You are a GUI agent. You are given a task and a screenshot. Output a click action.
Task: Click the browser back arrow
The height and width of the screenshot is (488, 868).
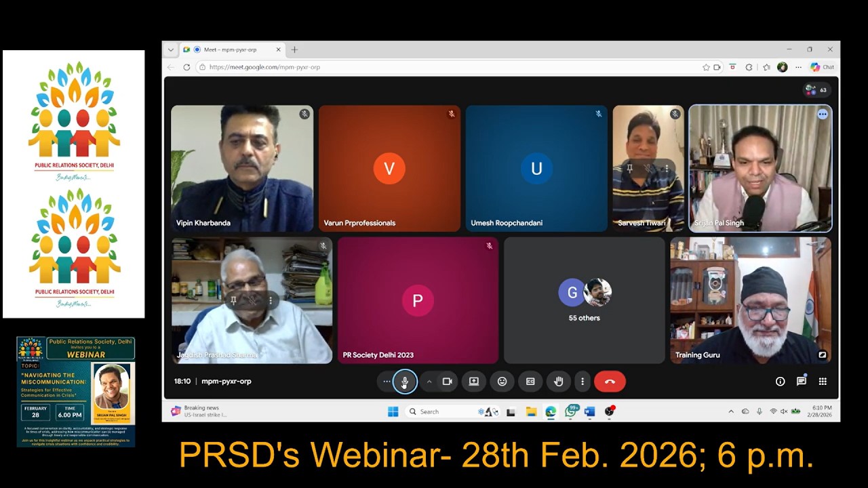(171, 67)
